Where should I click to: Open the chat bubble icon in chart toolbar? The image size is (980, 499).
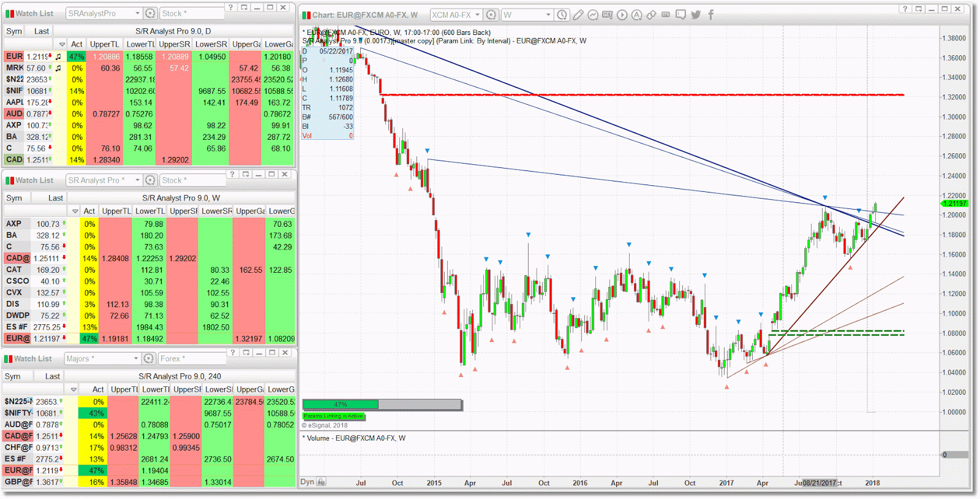tap(681, 14)
